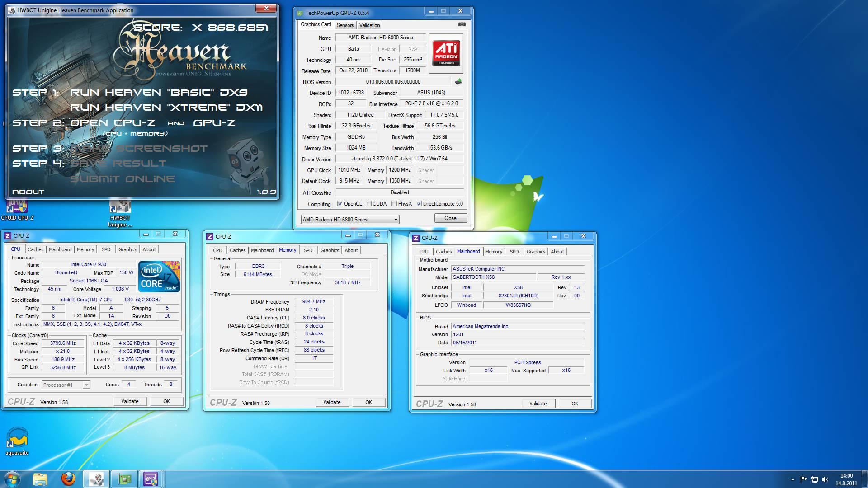The width and height of the screenshot is (868, 488).
Task: Click the Driver Version field in GPU-Z
Action: (x=399, y=159)
